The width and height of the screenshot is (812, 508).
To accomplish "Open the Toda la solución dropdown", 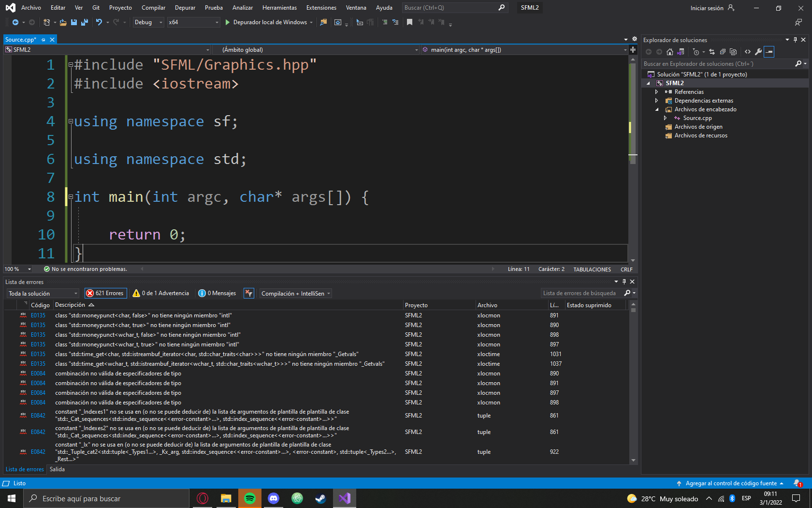I will tap(43, 293).
